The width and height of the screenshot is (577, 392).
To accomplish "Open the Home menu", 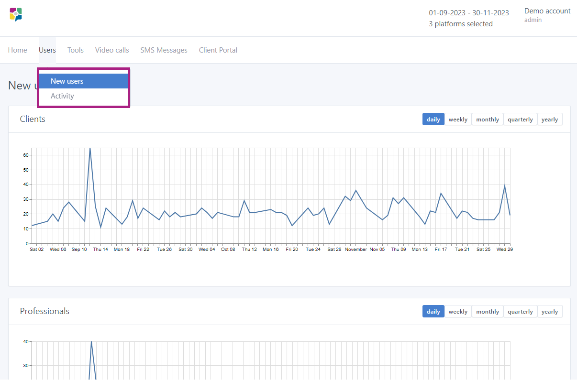I will pos(18,50).
